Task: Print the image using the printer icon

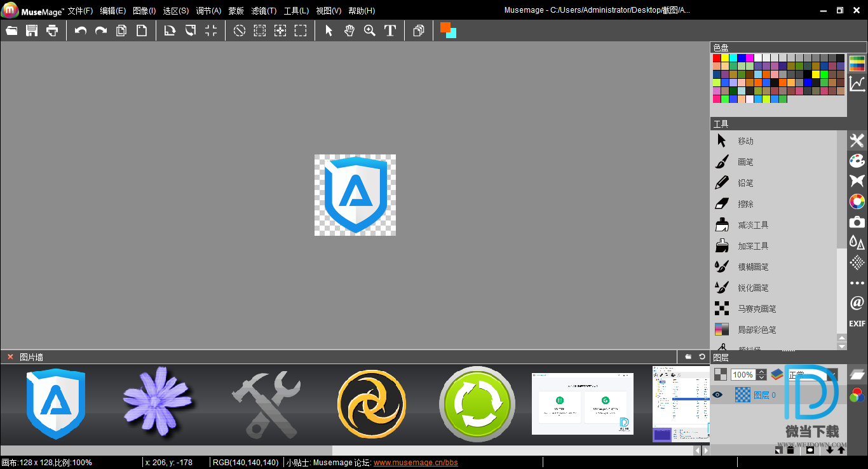Action: click(52, 31)
